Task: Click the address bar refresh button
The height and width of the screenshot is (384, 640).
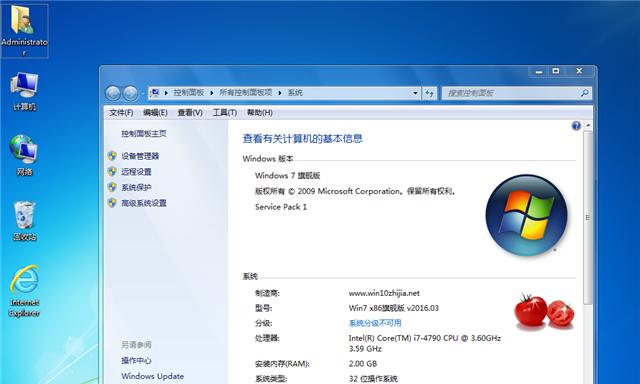Action: point(429,93)
